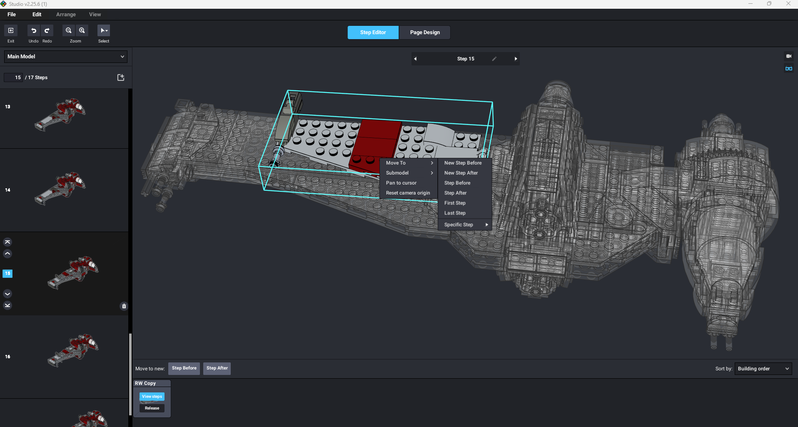798x427 pixels.
Task: Click the add page icon beside 17 Steps
Action: coord(120,77)
